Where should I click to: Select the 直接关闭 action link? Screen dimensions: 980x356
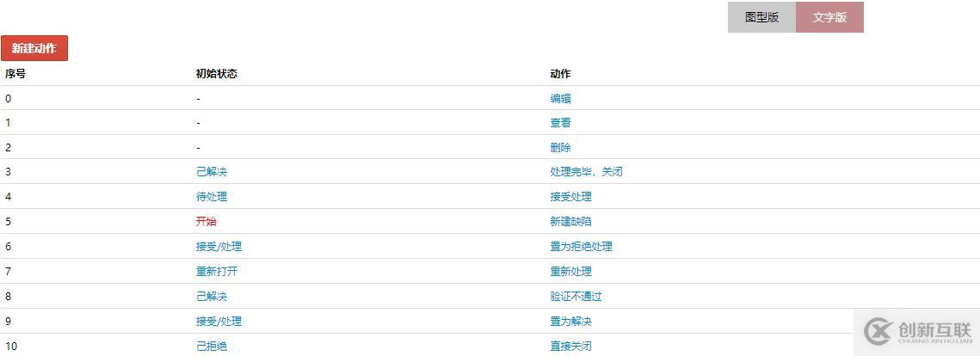tap(570, 347)
